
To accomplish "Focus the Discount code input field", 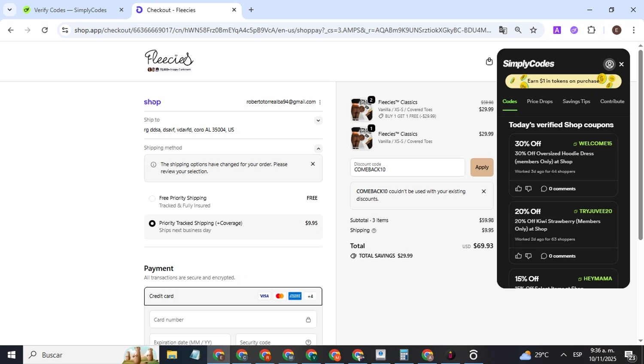I will coord(407,167).
